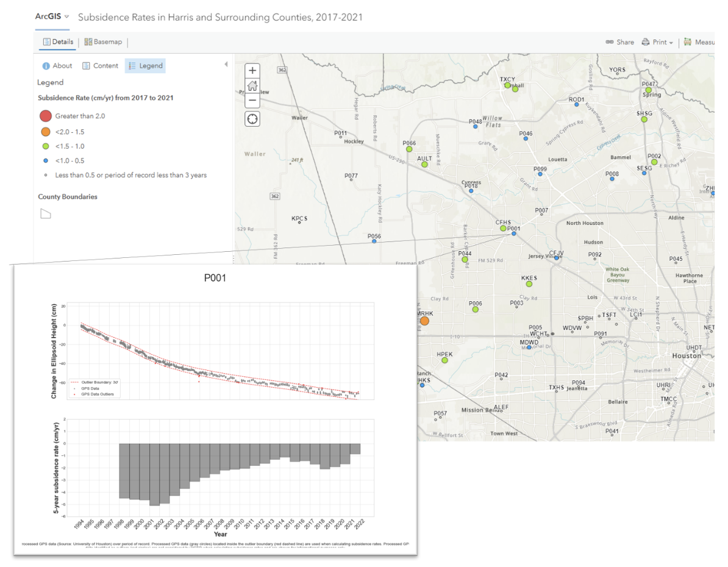
Task: Select the AULT station marker
Action: (x=424, y=165)
